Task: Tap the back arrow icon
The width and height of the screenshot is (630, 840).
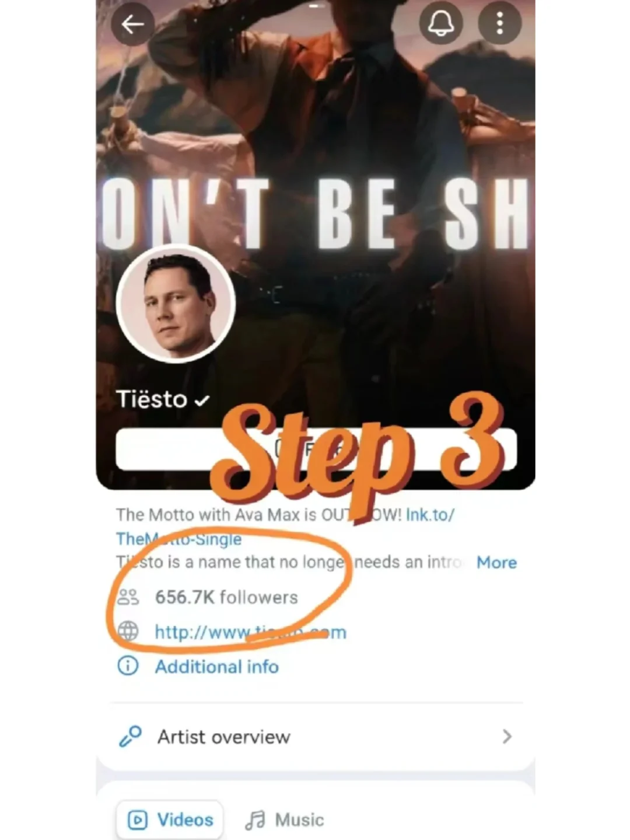Action: tap(133, 24)
